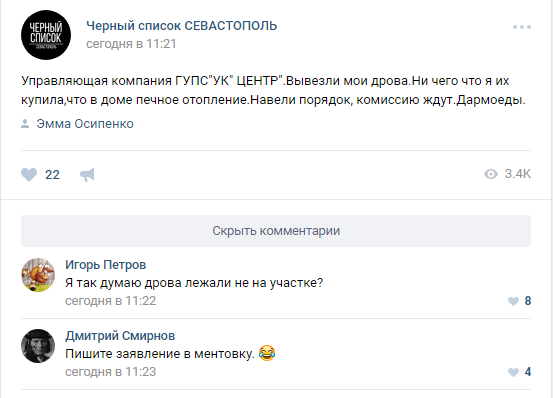Click the author person icon
553x398 pixels.
coord(25,124)
